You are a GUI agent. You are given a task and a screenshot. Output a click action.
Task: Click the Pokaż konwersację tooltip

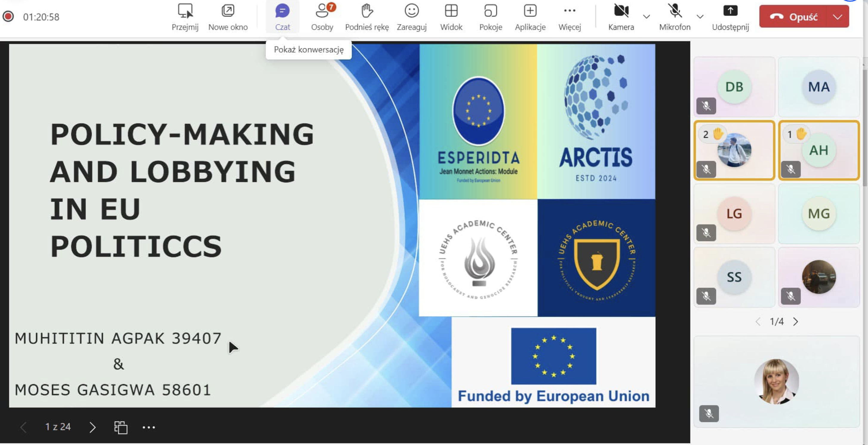309,50
